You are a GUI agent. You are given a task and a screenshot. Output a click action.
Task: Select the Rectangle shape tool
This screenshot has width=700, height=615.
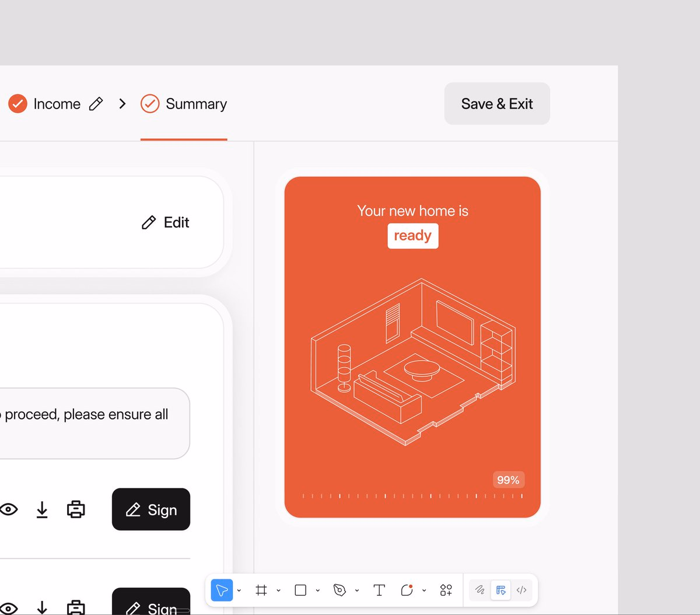(300, 590)
